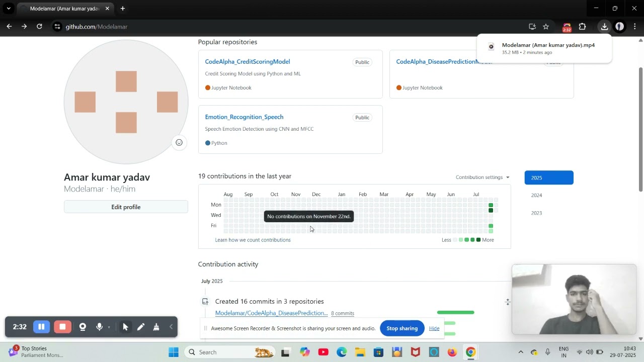Click dark green July contribution square
Screen dimensions: 644x362
tap(491, 210)
